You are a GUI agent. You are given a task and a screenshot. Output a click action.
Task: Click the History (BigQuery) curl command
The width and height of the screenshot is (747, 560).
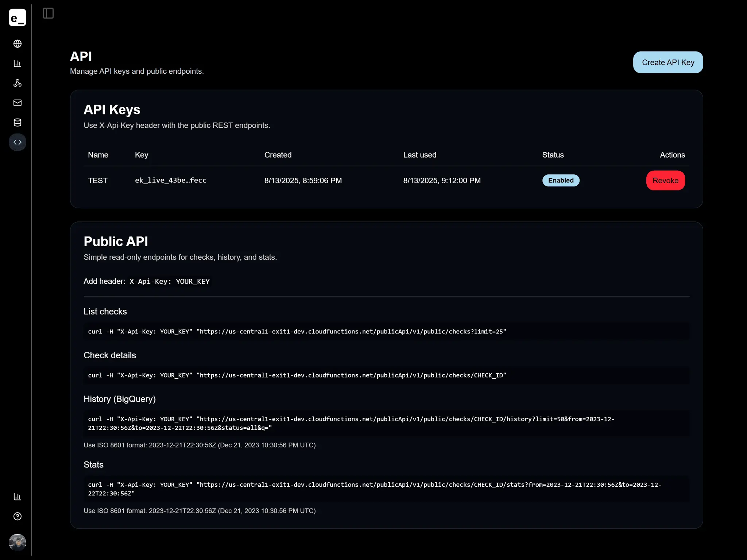(x=386, y=424)
